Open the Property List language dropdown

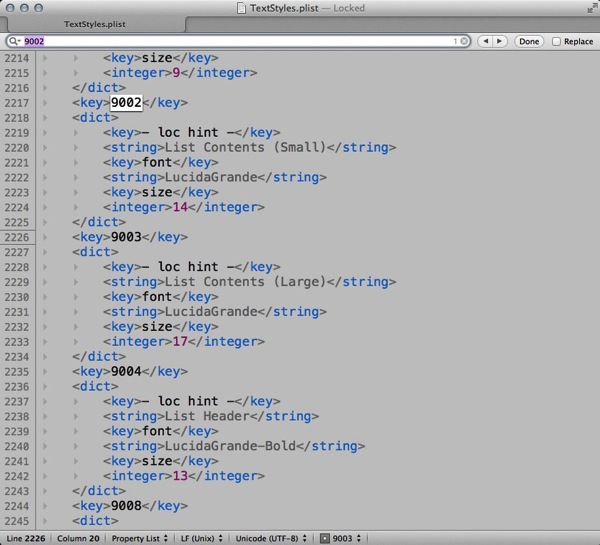click(x=139, y=538)
